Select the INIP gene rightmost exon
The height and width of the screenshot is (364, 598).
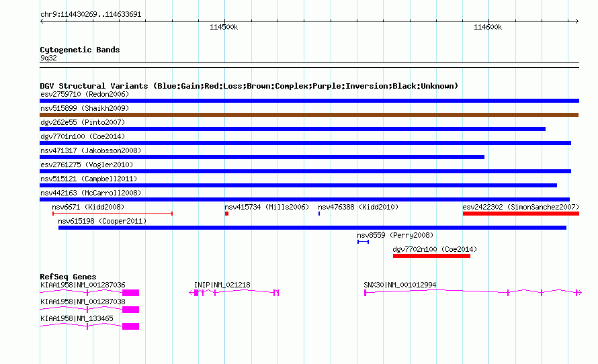[278, 293]
